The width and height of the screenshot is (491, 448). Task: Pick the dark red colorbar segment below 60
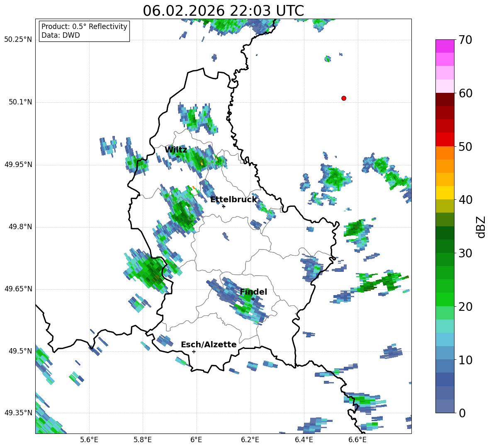(x=445, y=99)
